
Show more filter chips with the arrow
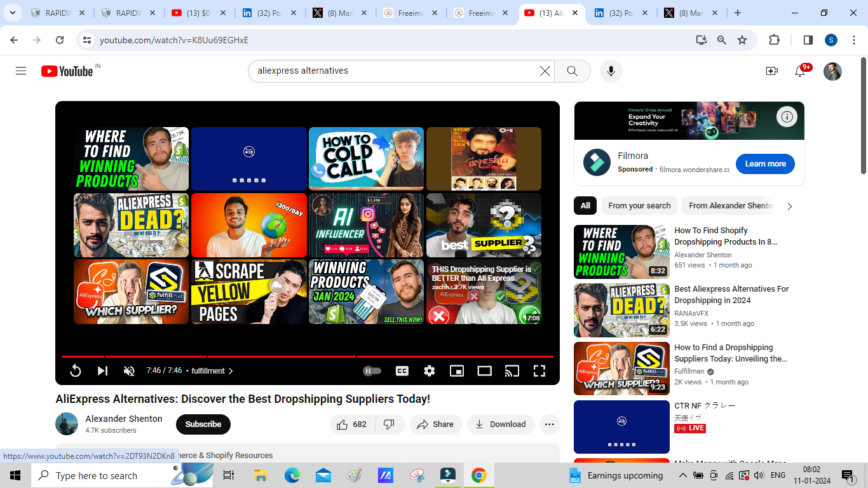click(790, 206)
